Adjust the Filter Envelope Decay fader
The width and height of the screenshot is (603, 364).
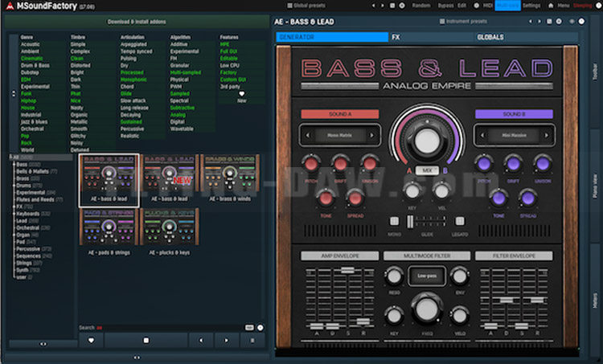pos(506,298)
